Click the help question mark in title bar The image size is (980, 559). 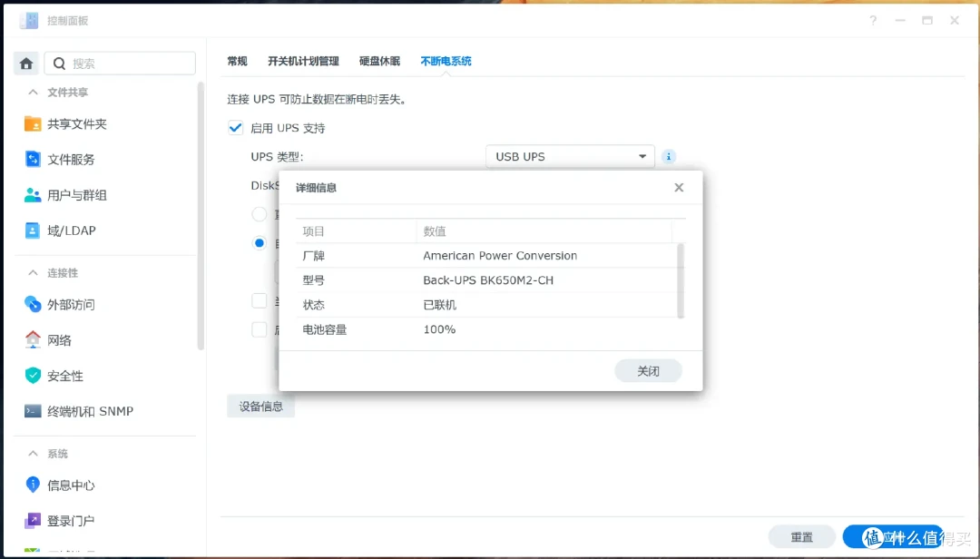coord(873,21)
